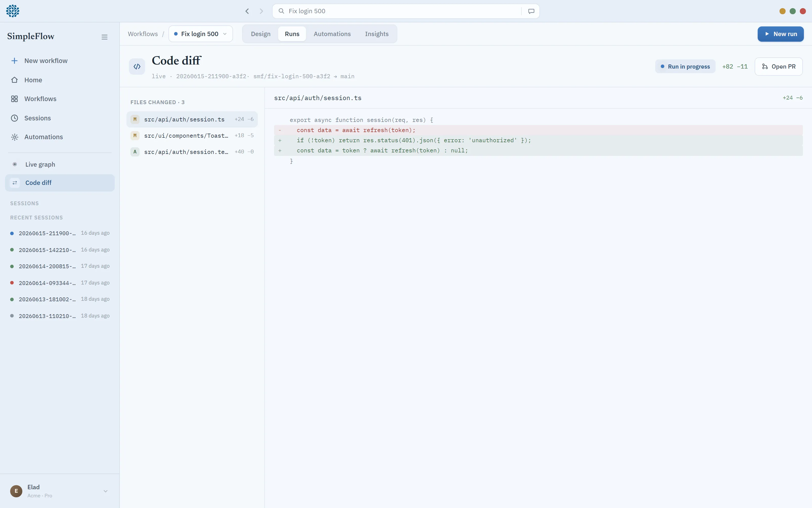Go forward with the right arrow

coord(261,11)
